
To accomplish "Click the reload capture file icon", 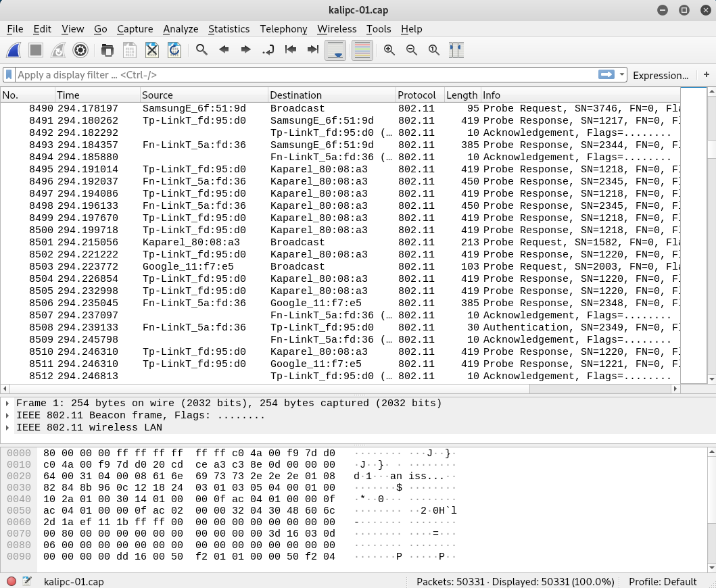I will (174, 50).
